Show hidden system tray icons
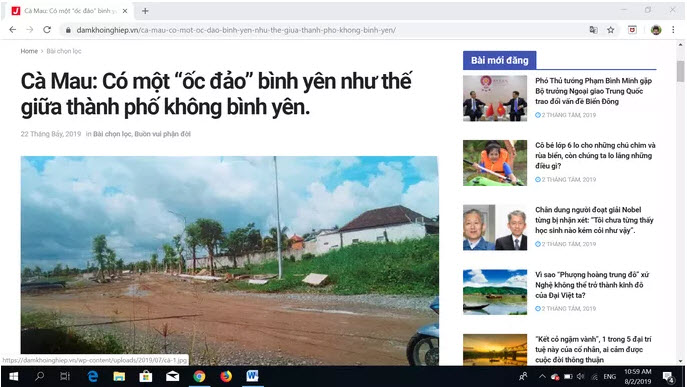This screenshot has width=687, height=387. 542,376
